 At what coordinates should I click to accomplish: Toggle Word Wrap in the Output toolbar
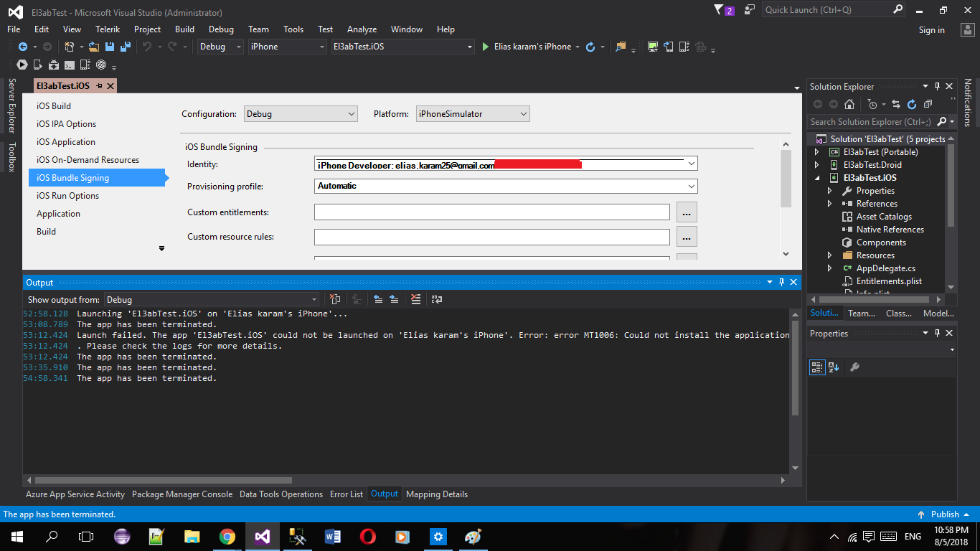click(436, 299)
